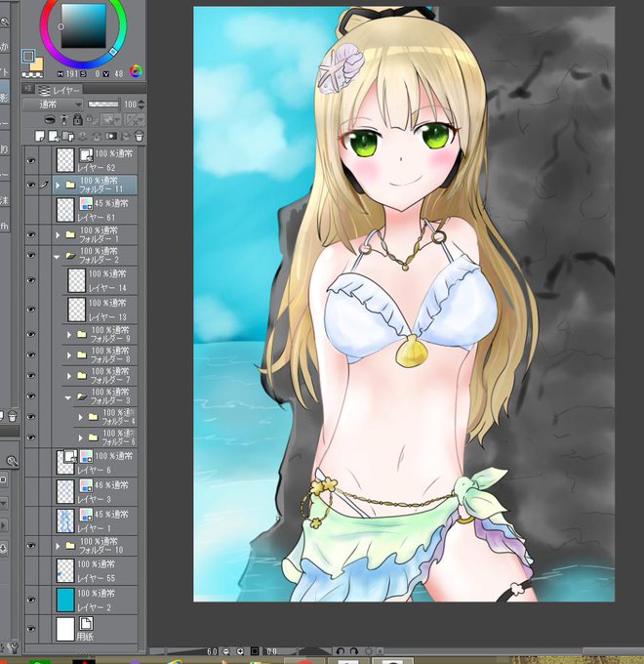Select the yellow sub color swatch

tap(37, 64)
